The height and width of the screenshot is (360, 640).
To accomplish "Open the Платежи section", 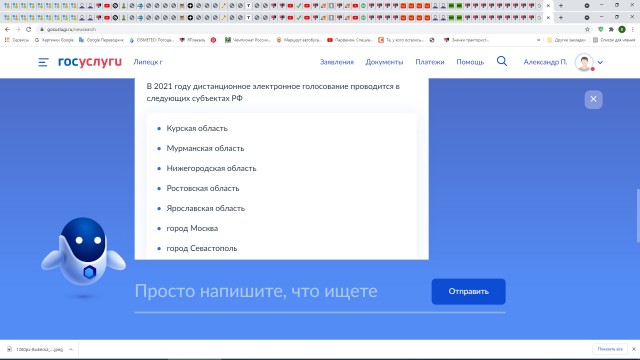I will [x=430, y=62].
